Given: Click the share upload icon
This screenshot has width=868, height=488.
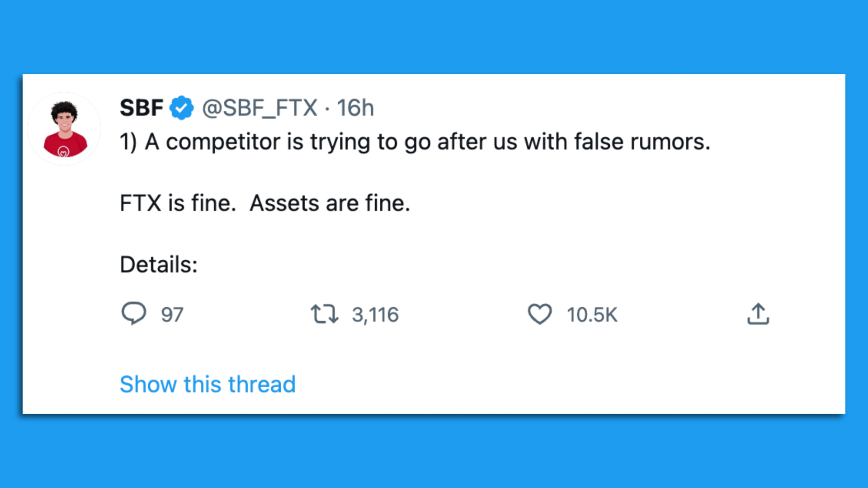Looking at the screenshot, I should click(x=758, y=314).
